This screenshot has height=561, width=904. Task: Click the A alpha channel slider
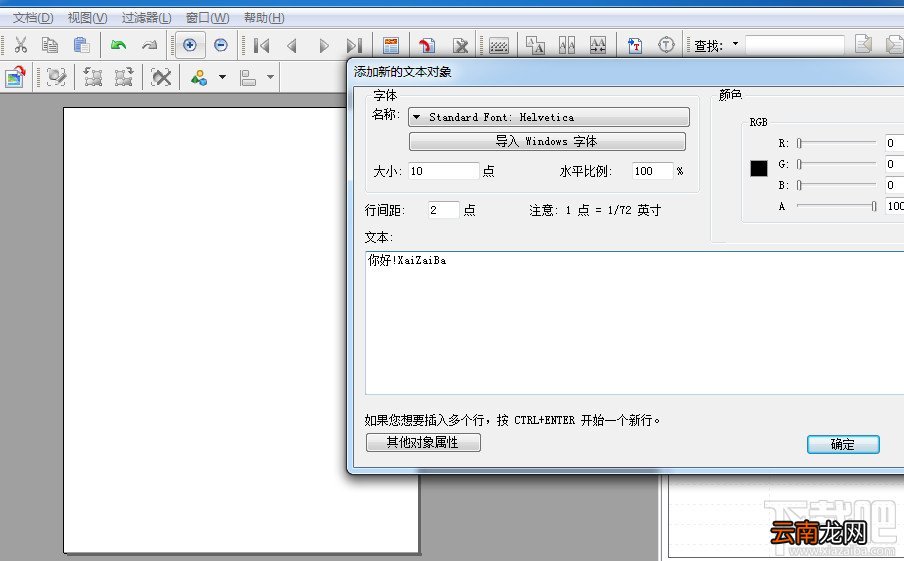click(x=837, y=206)
